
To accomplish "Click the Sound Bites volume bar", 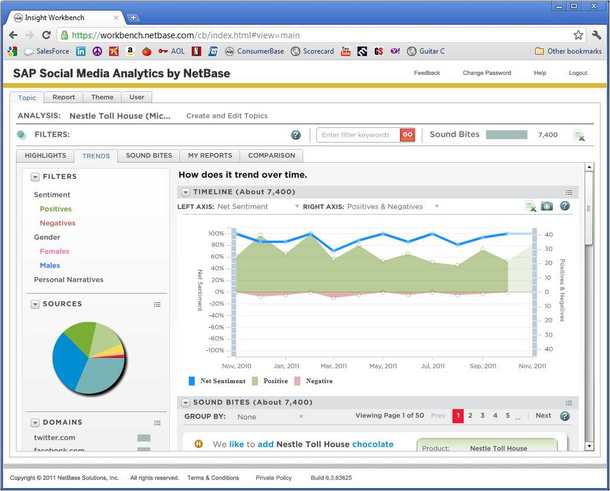I will [x=507, y=135].
